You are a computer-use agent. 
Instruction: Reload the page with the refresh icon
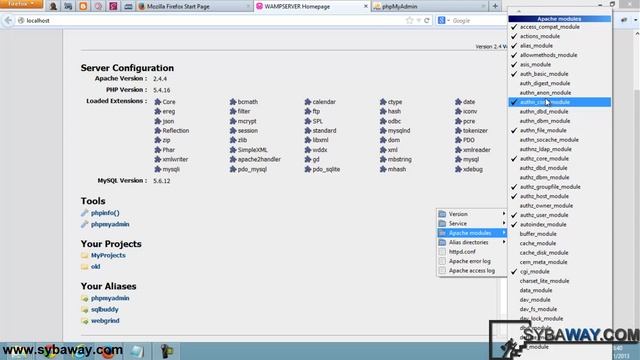pyautogui.click(x=427, y=20)
